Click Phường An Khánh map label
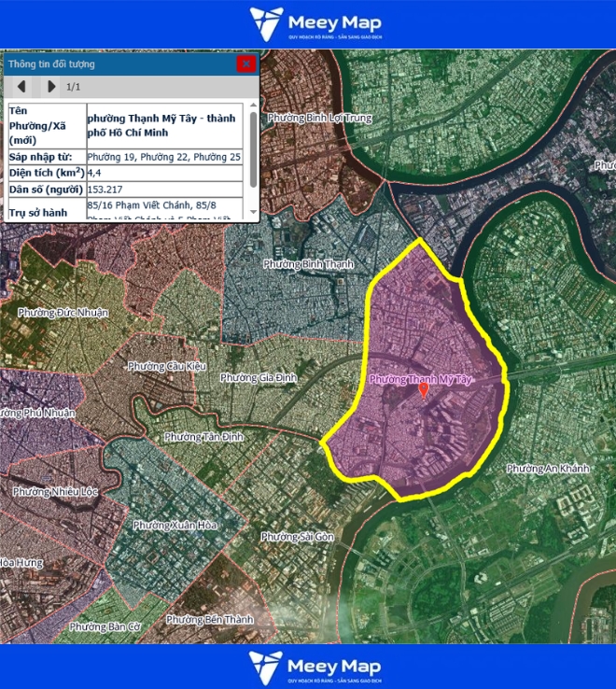 tap(548, 468)
